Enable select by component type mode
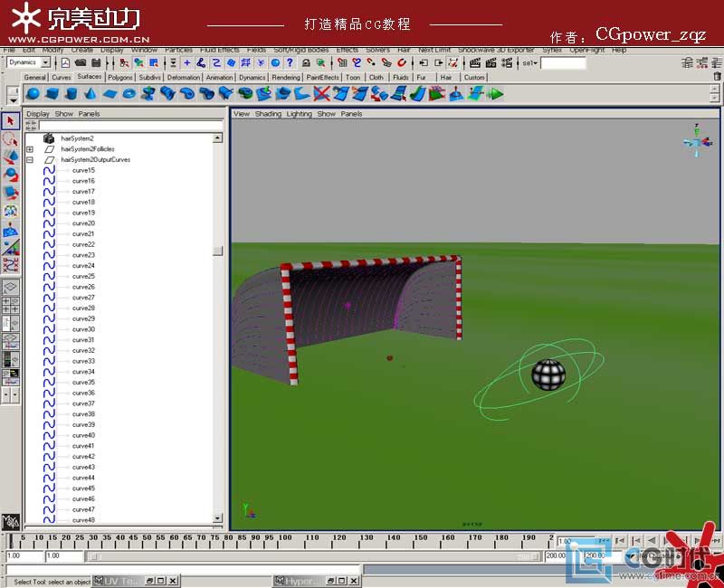Image resolution: width=724 pixels, height=588 pixels. [x=154, y=62]
